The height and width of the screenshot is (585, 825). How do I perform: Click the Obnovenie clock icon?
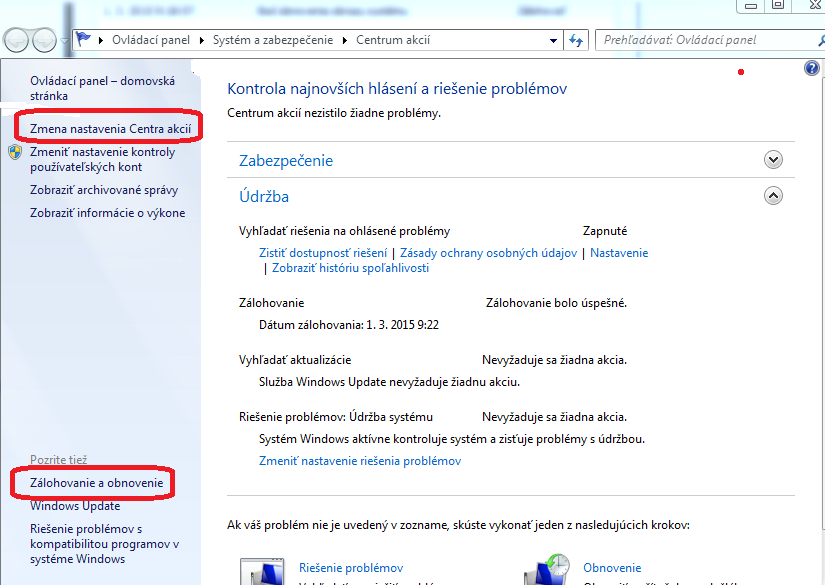click(547, 569)
